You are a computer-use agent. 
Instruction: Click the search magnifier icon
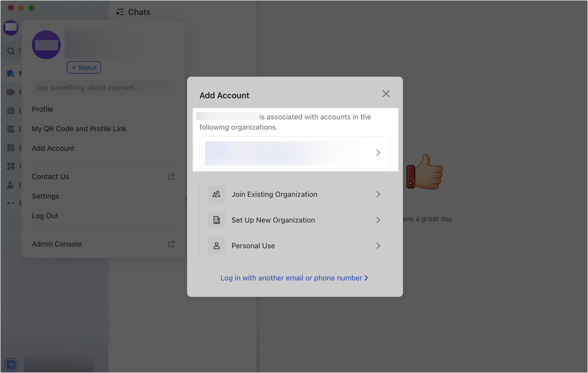point(11,51)
